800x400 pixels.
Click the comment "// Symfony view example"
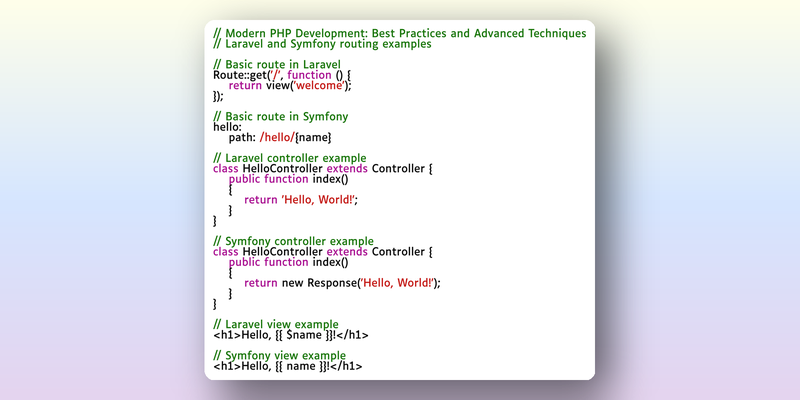click(x=280, y=356)
